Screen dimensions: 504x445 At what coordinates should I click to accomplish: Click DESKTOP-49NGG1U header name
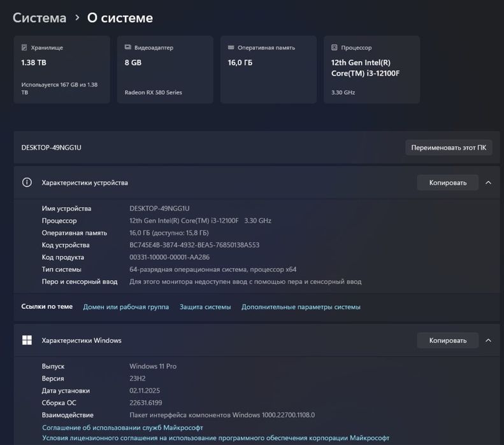tap(52, 148)
